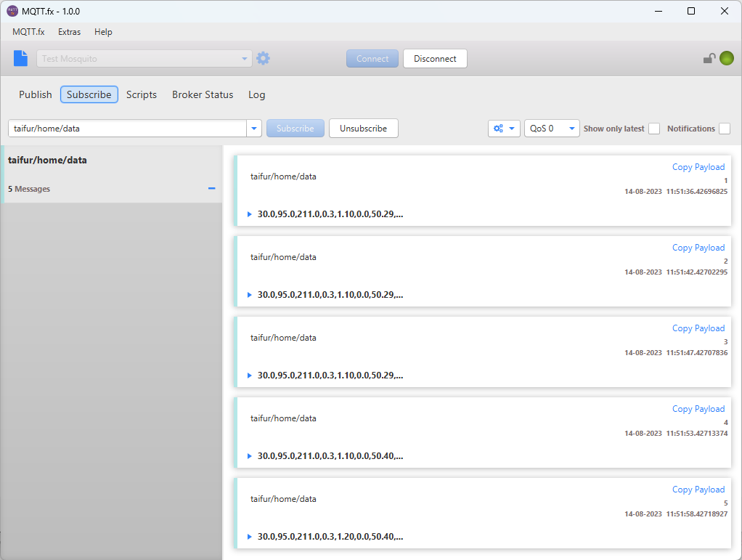Collapse messages with the blue minus icon
The image size is (742, 560).
(212, 189)
